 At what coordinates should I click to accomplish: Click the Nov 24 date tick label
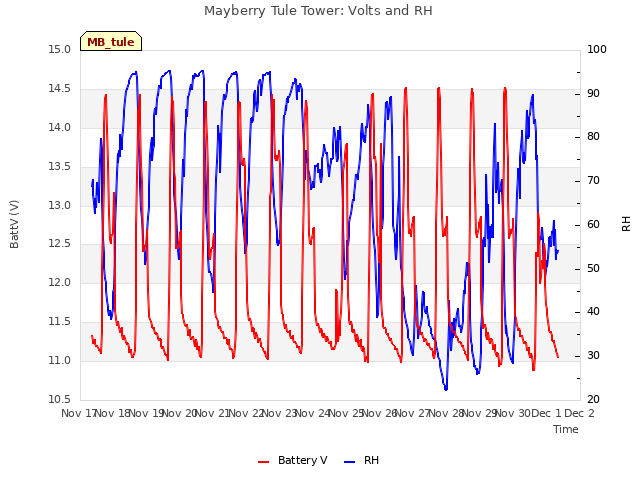[312, 413]
